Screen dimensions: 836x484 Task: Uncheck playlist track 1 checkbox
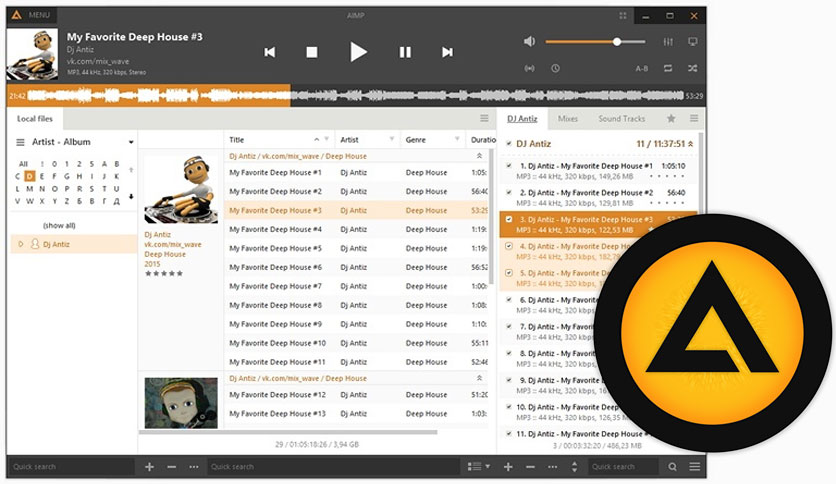point(509,166)
